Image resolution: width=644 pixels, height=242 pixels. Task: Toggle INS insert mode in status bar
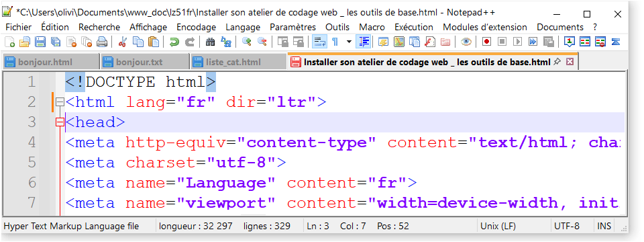(604, 226)
